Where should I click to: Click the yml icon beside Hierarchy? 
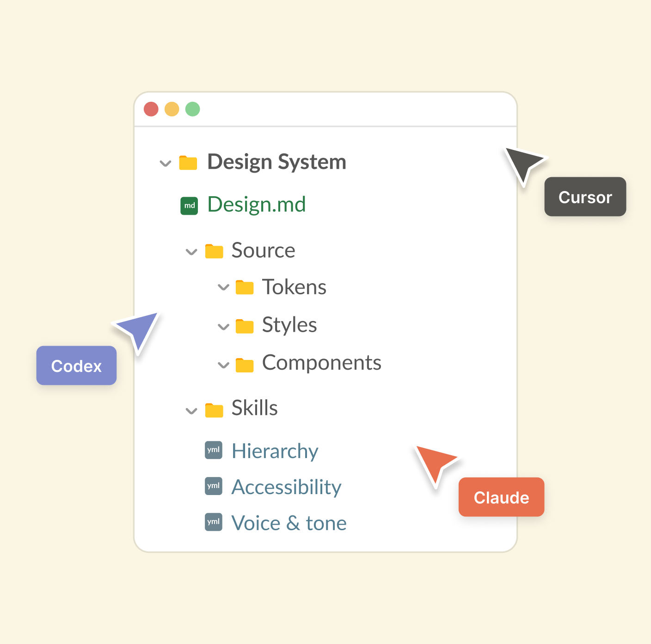[x=214, y=450]
